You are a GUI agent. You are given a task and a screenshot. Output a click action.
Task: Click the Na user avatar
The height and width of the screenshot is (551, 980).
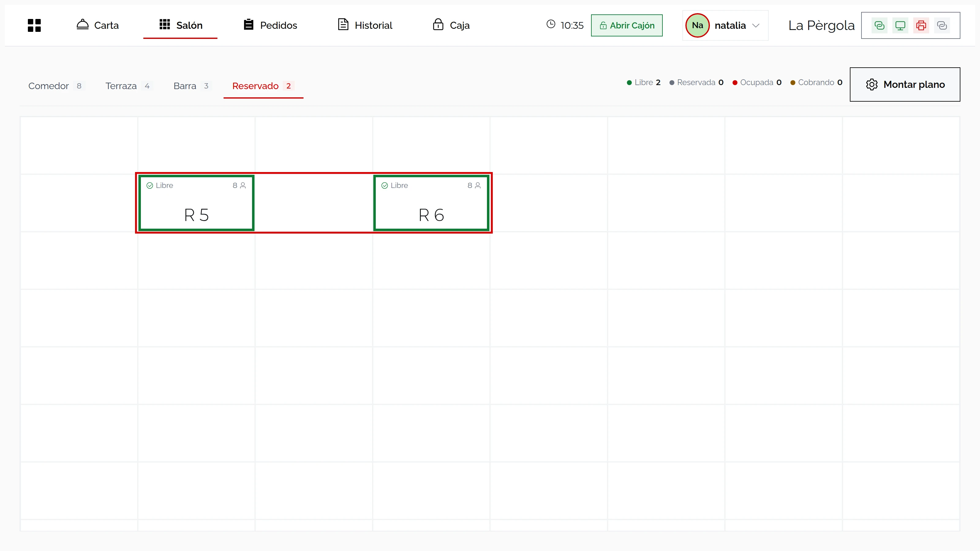pyautogui.click(x=697, y=25)
